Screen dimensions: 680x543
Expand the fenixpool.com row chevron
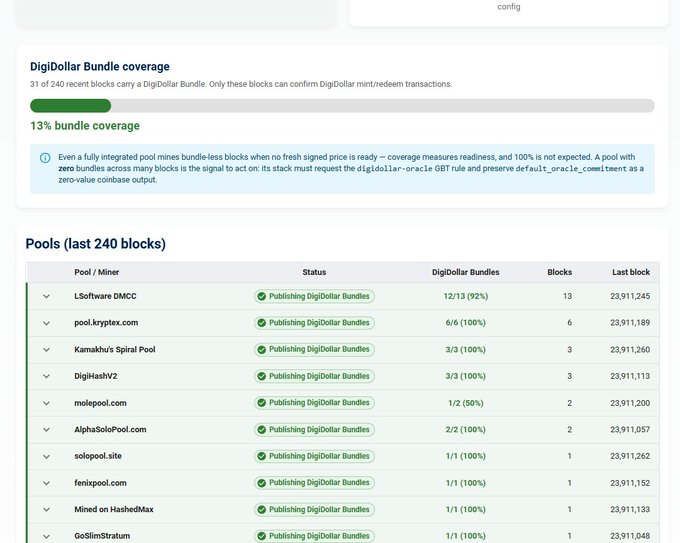46,483
